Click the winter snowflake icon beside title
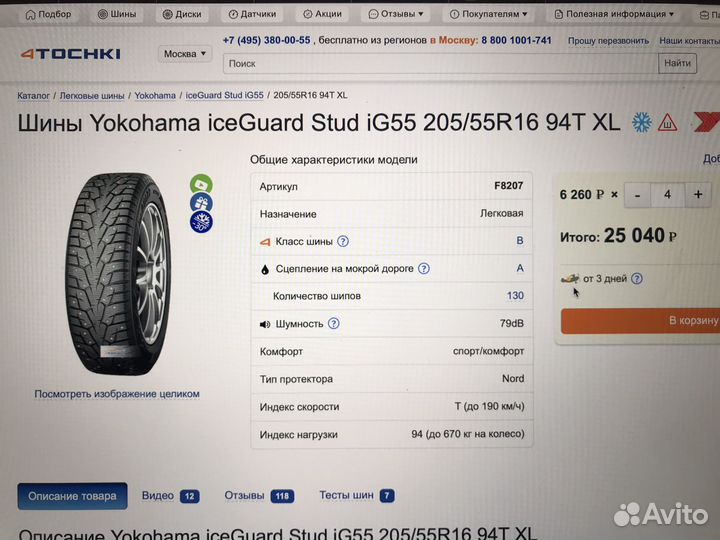This screenshot has width=720, height=540. [641, 122]
